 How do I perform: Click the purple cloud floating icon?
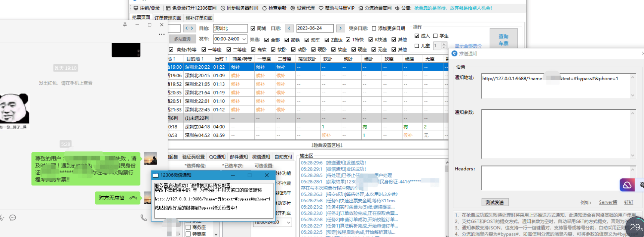coord(627,185)
